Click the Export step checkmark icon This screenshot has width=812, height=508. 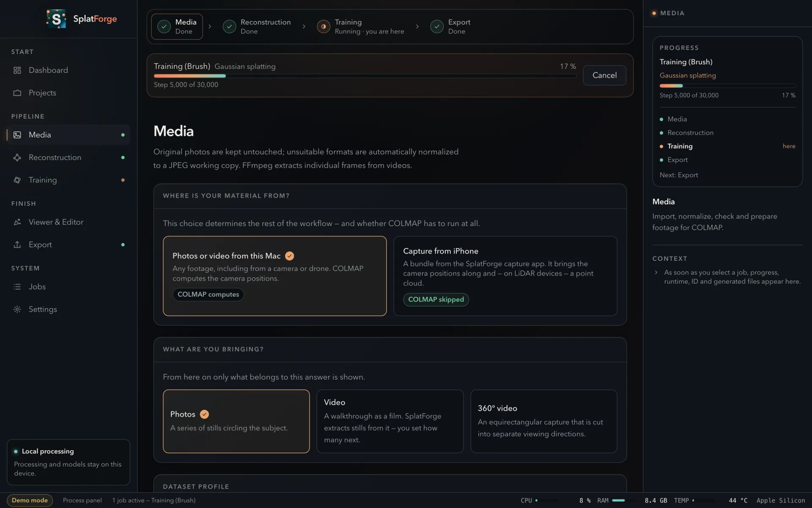pyautogui.click(x=437, y=26)
